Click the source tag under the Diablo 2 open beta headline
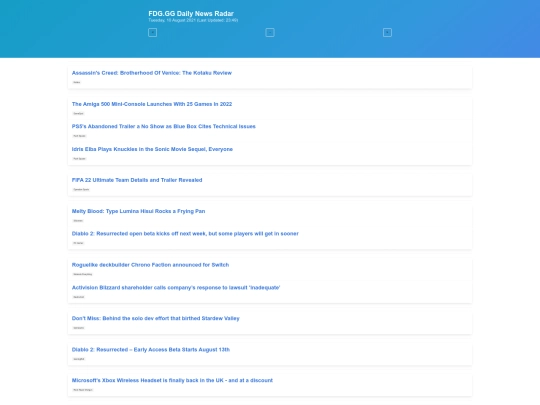The width and height of the screenshot is (540, 405). point(78,243)
